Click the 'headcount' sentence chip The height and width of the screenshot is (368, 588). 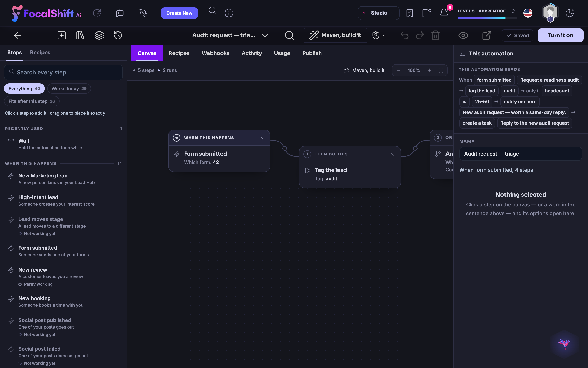[557, 91]
